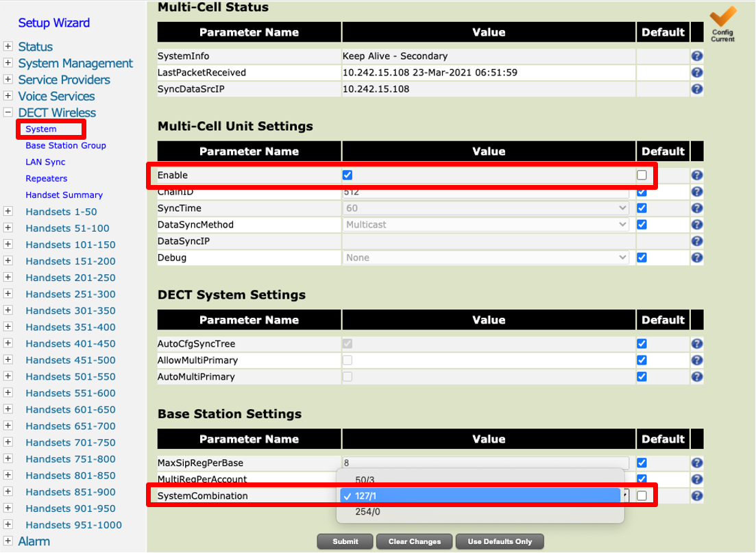Navigate to Handset Summary
The width and height of the screenshot is (756, 553).
64,195
